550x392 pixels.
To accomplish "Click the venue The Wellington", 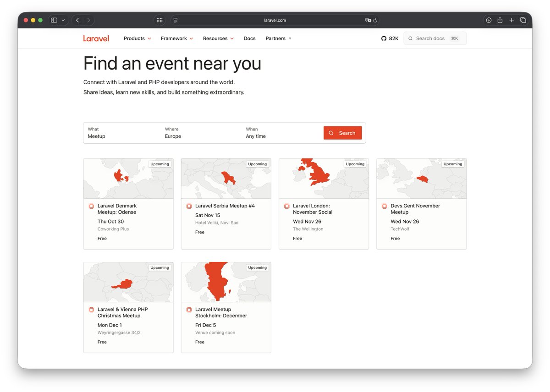I will (308, 229).
